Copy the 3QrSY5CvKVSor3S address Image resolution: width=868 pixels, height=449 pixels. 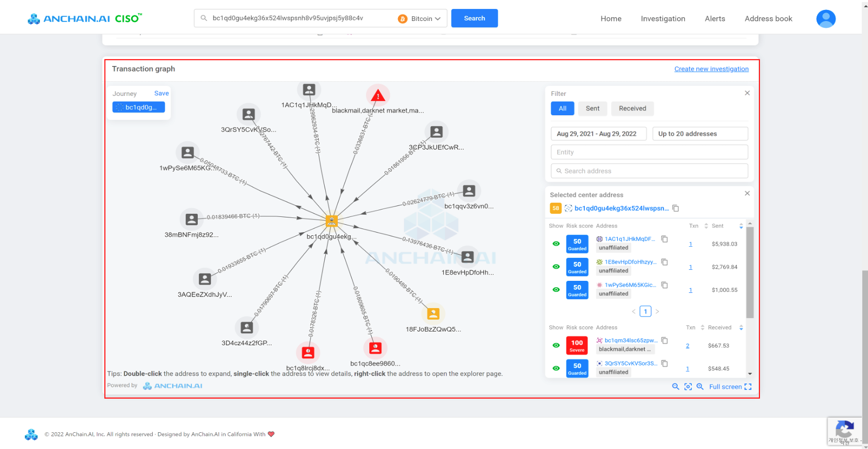tap(665, 364)
